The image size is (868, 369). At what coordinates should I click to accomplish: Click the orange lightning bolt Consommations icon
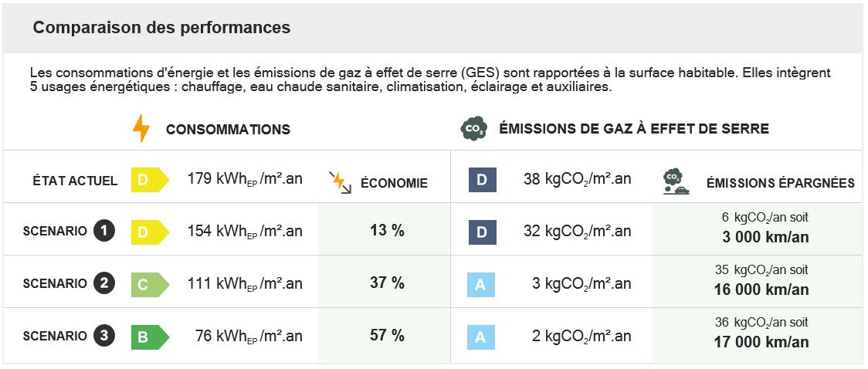pos(141,129)
